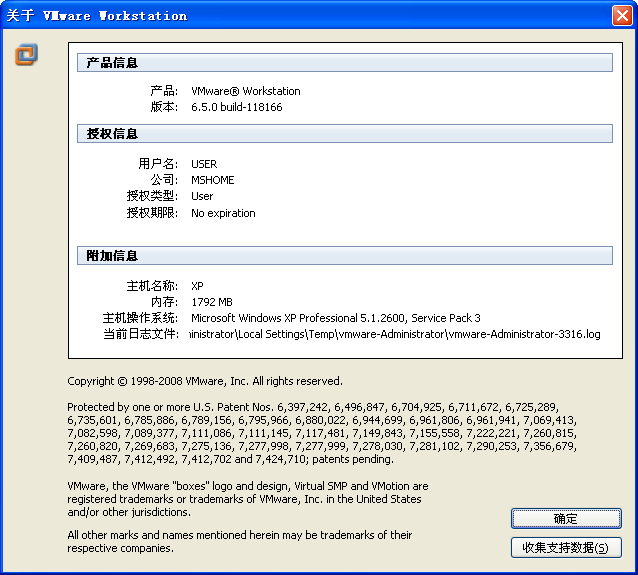Click the license type value User
The height and width of the screenshot is (575, 638).
202,196
